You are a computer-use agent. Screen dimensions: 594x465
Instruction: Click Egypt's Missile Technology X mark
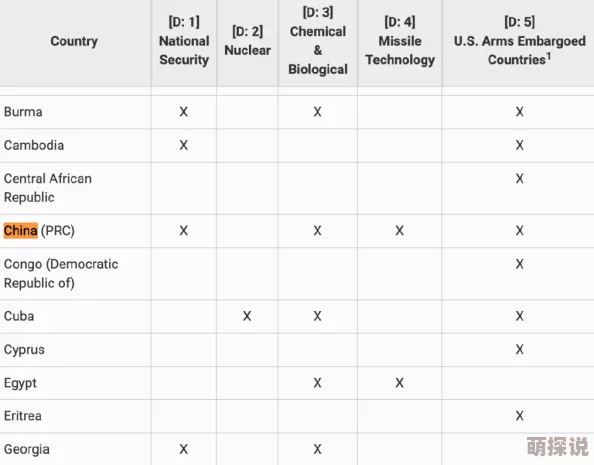click(400, 383)
